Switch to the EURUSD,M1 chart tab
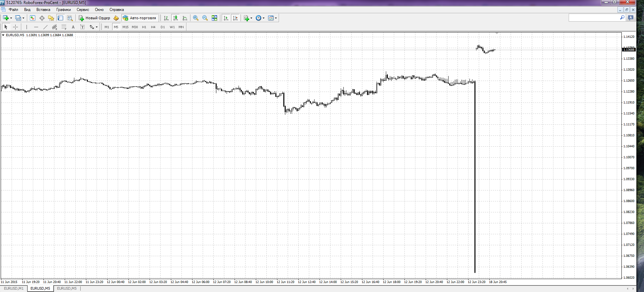The image size is (644, 292). pos(14,289)
